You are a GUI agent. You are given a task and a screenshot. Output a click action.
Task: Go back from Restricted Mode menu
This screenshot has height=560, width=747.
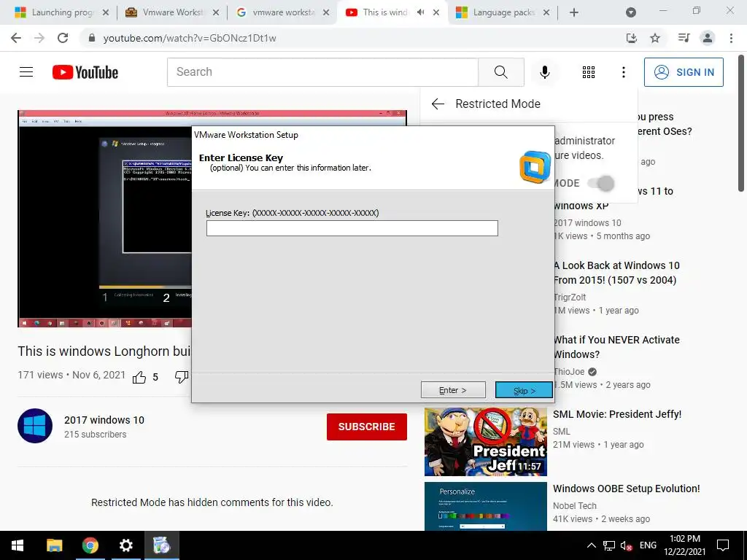438,104
